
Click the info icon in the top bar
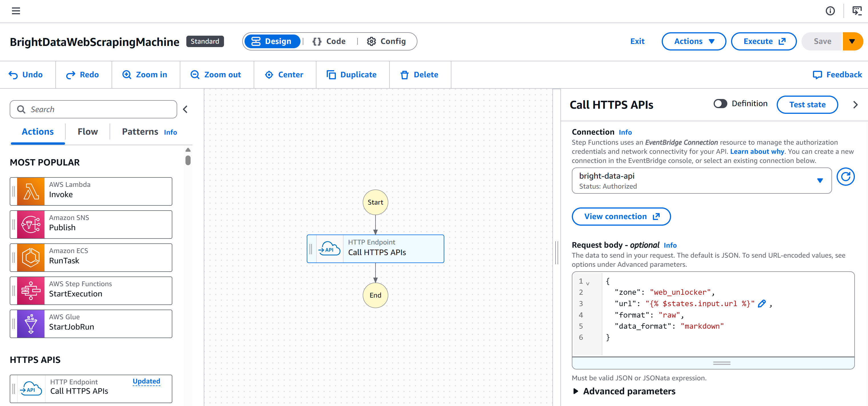point(830,11)
